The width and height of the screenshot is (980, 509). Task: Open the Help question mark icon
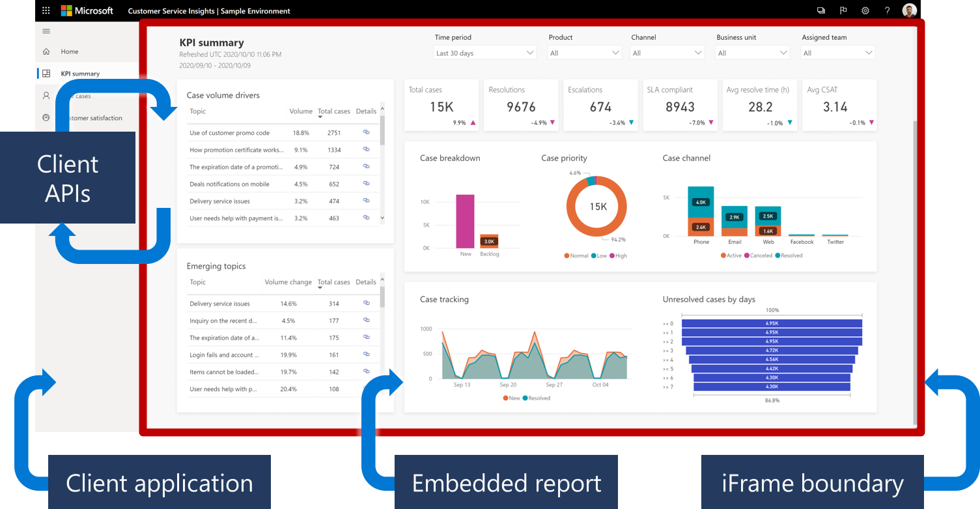pos(887,10)
